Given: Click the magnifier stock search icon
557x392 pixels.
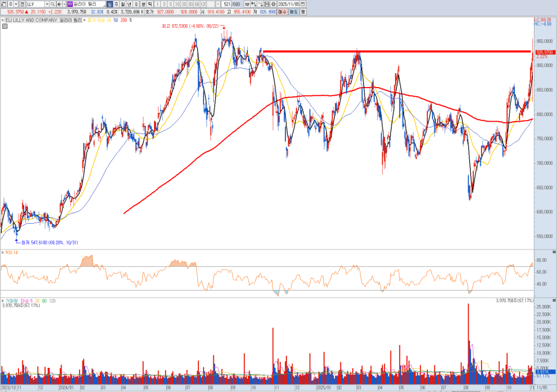Looking at the screenshot, I should pos(52,4).
